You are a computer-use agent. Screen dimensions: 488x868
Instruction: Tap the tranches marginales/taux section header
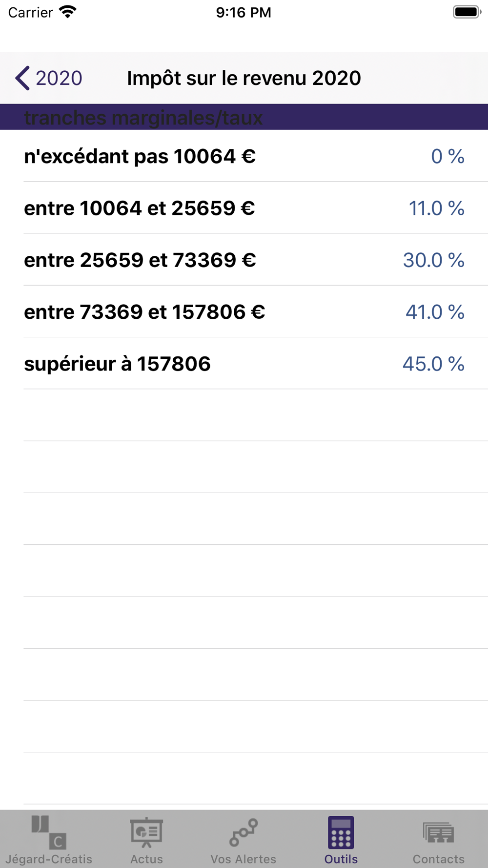coord(143,118)
